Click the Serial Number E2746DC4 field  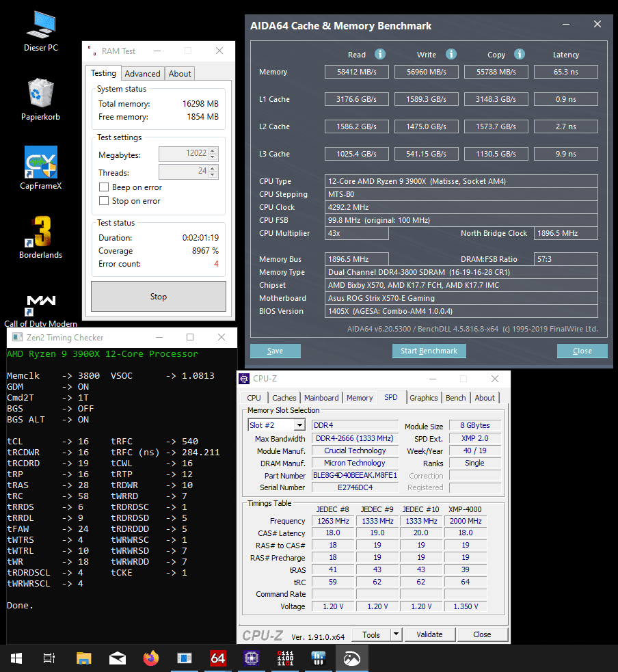[355, 487]
